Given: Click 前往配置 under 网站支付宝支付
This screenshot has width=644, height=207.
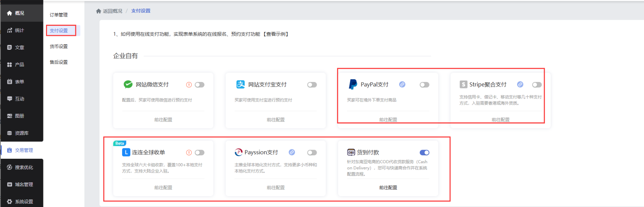Looking at the screenshot, I should coord(276,120).
